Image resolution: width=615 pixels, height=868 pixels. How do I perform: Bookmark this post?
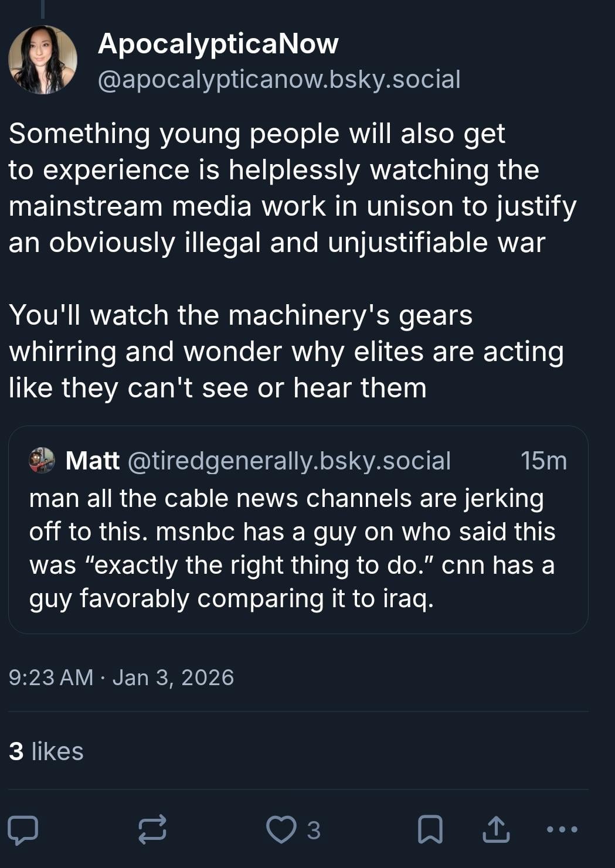click(x=430, y=829)
